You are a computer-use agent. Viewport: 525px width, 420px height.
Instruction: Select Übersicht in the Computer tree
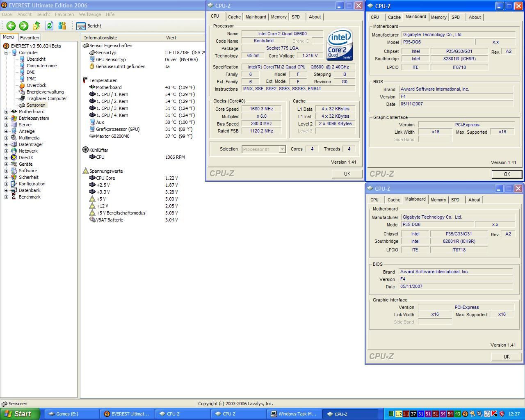[x=36, y=59]
